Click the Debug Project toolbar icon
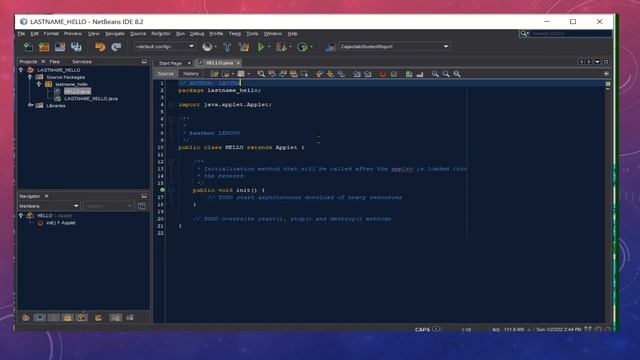This screenshot has width=640, height=360. pyautogui.click(x=281, y=47)
